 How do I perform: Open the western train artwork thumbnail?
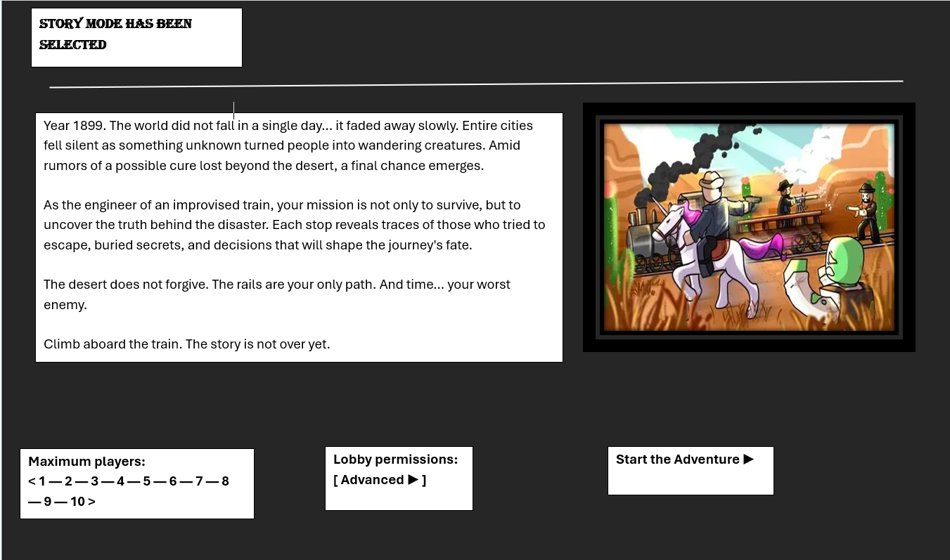pos(749,227)
